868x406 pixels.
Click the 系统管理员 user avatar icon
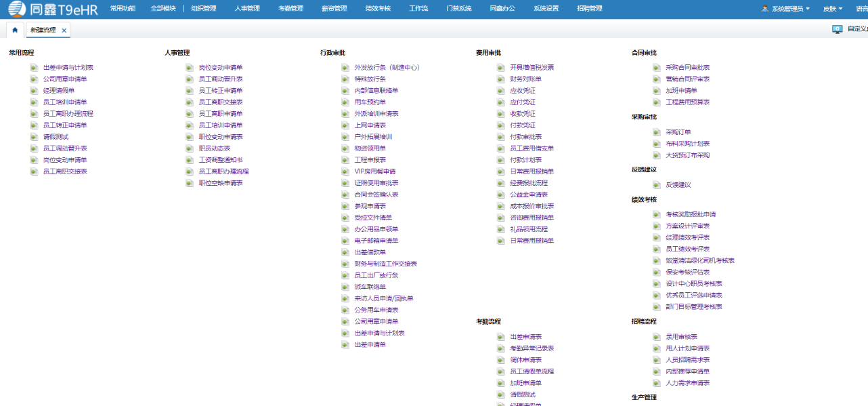tap(765, 9)
